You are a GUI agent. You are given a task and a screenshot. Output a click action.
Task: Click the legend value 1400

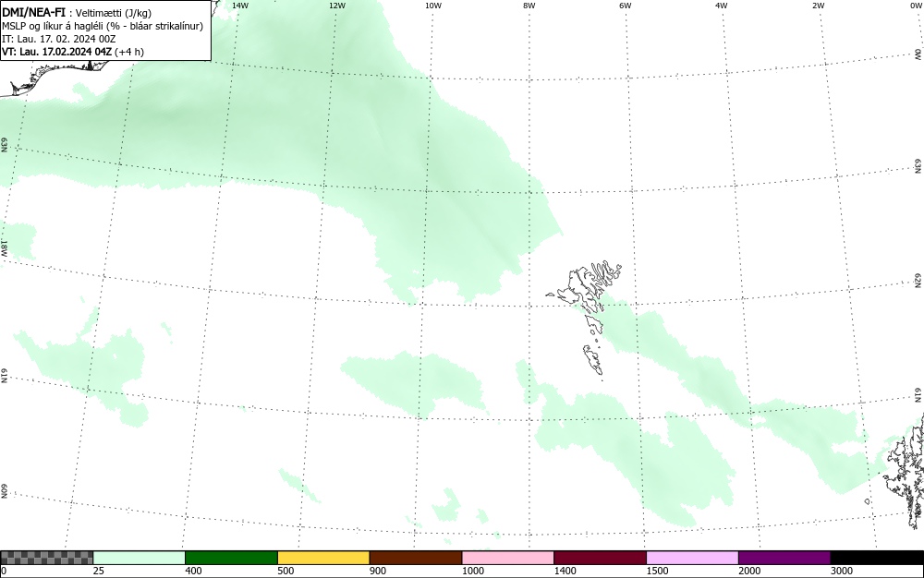(565, 571)
